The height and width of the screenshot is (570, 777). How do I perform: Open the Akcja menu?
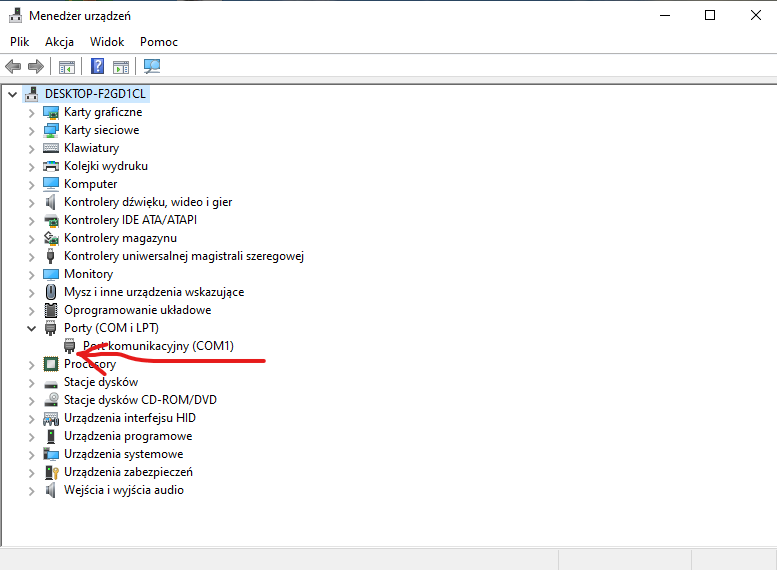point(59,42)
